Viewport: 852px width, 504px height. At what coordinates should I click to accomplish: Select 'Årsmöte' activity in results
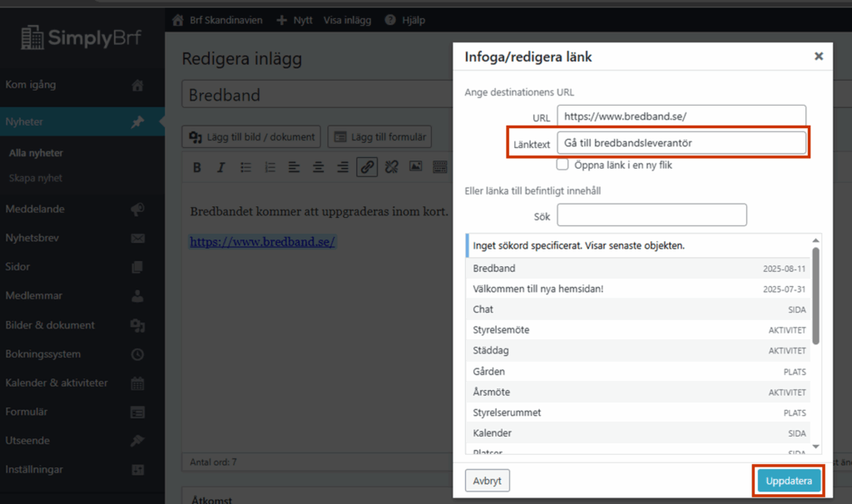click(639, 392)
